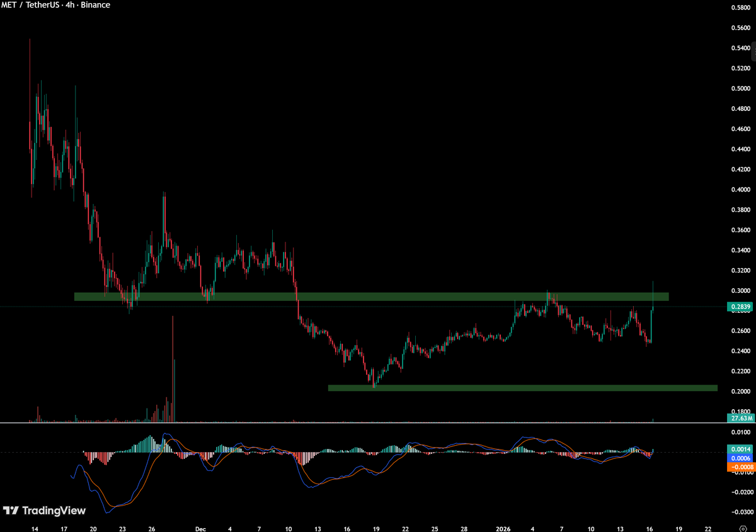Screen dimensions: 756x532
Task: Click the 0.0100 MACD axis label
Action: click(740, 433)
